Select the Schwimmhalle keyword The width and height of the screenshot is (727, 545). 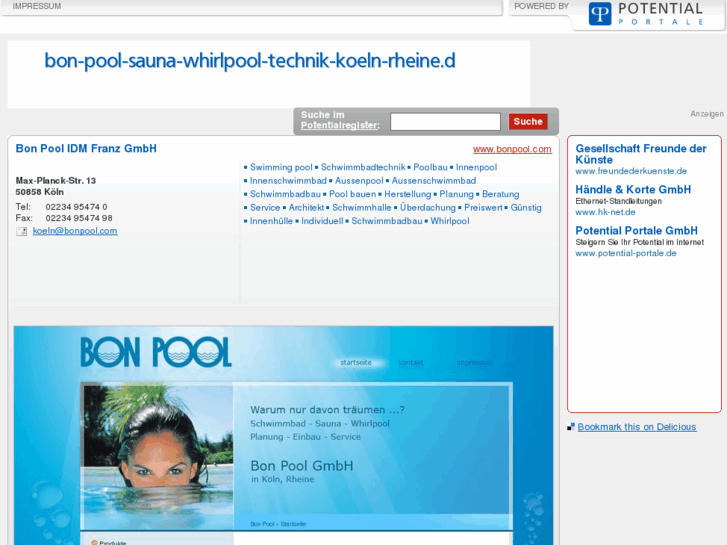click(362, 207)
